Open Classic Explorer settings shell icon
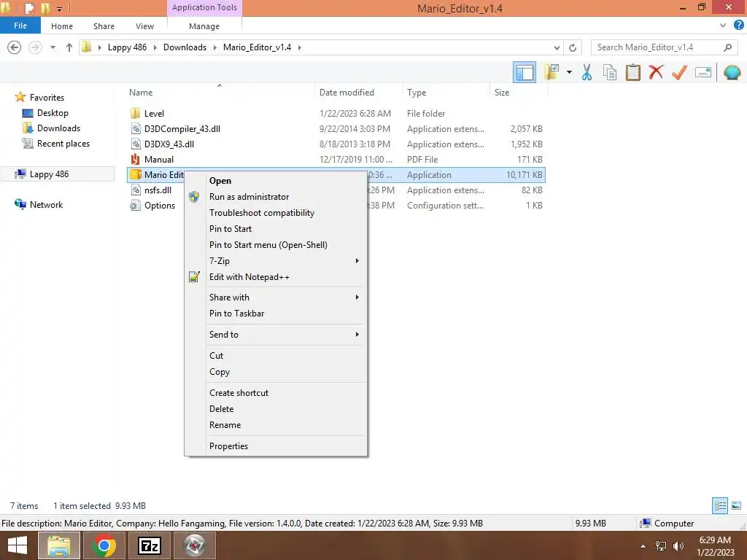 (732, 72)
